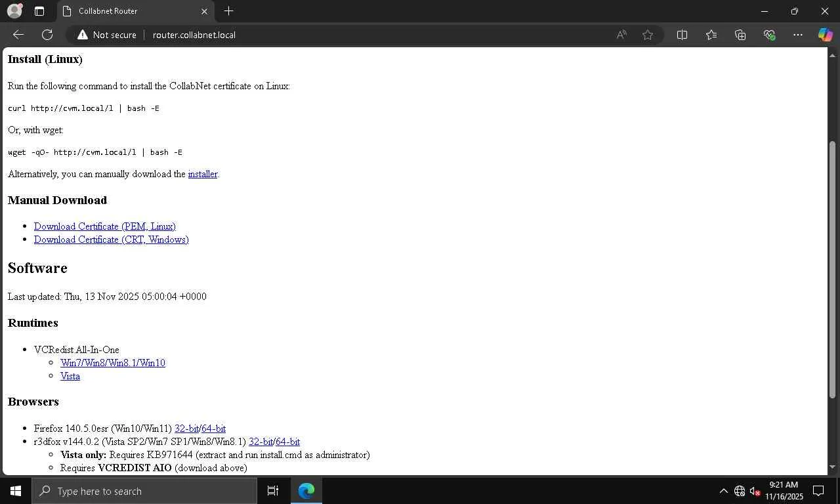Click the address bar URL router.collabnet.local
The width and height of the screenshot is (840, 504).
coord(194,35)
